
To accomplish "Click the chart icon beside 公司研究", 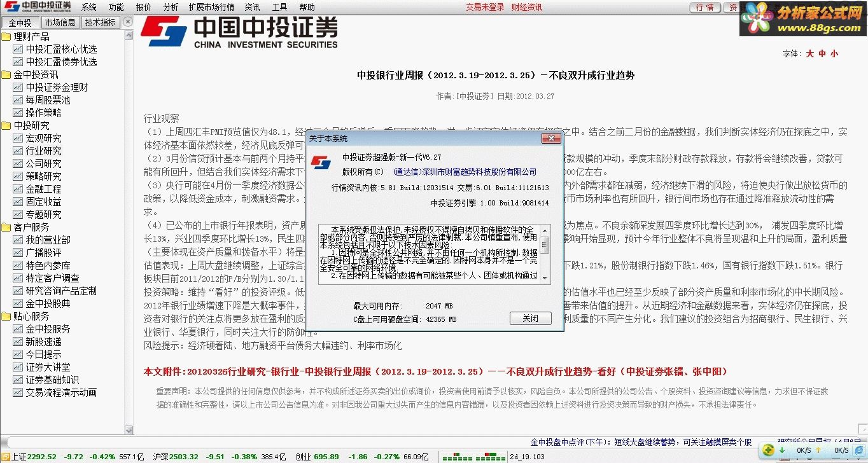I will click(x=18, y=163).
